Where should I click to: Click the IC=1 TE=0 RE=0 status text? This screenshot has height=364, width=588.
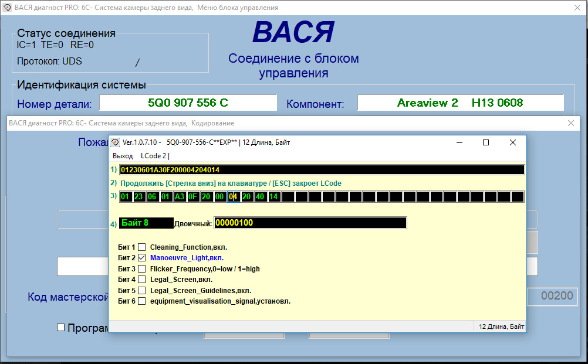[x=55, y=45]
